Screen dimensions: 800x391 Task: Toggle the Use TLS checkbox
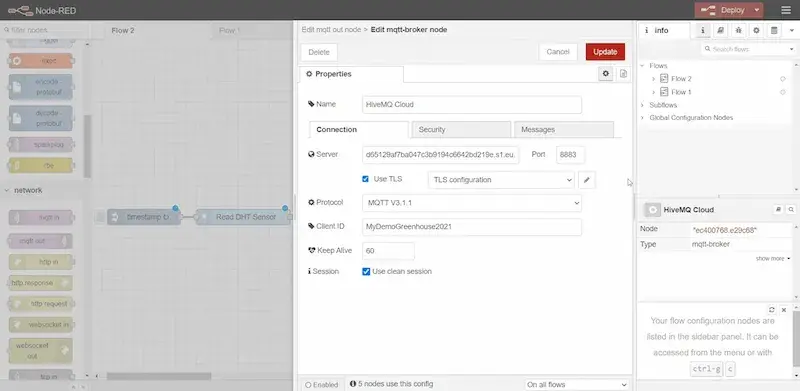(x=365, y=179)
